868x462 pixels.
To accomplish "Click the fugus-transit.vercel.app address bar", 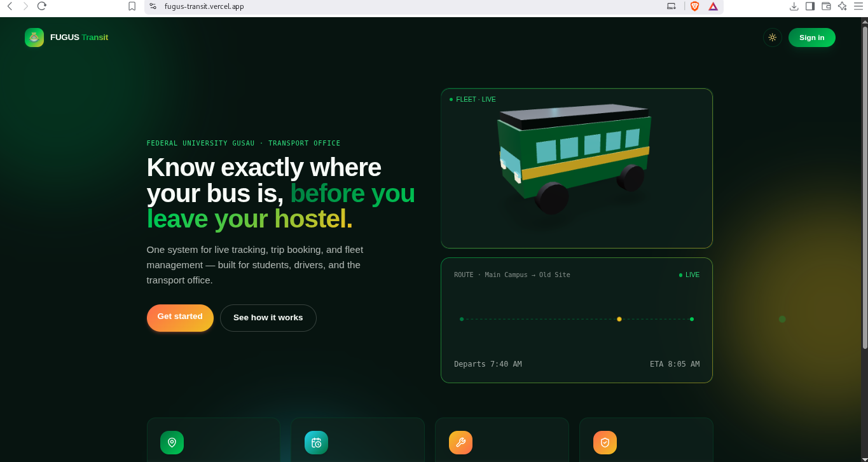I will tap(407, 6).
